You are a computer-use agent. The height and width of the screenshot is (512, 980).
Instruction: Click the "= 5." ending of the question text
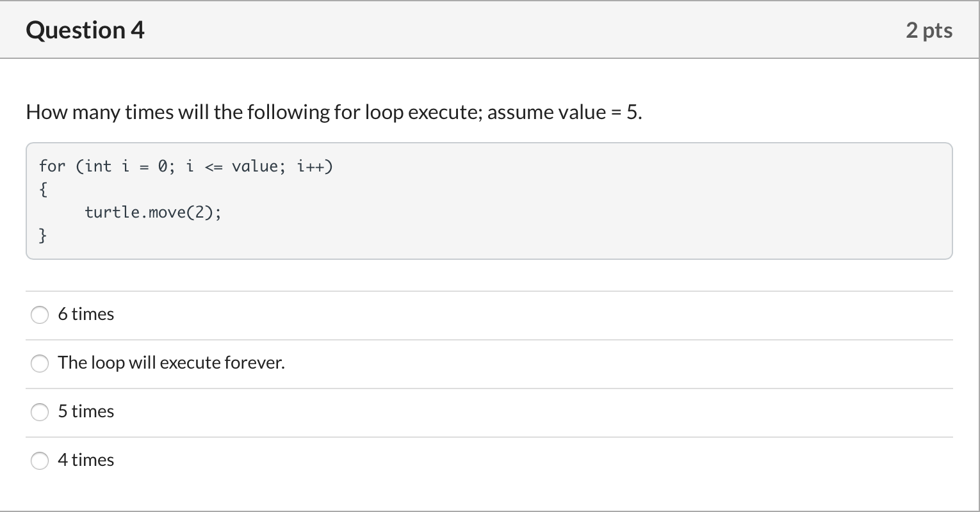[626, 112]
